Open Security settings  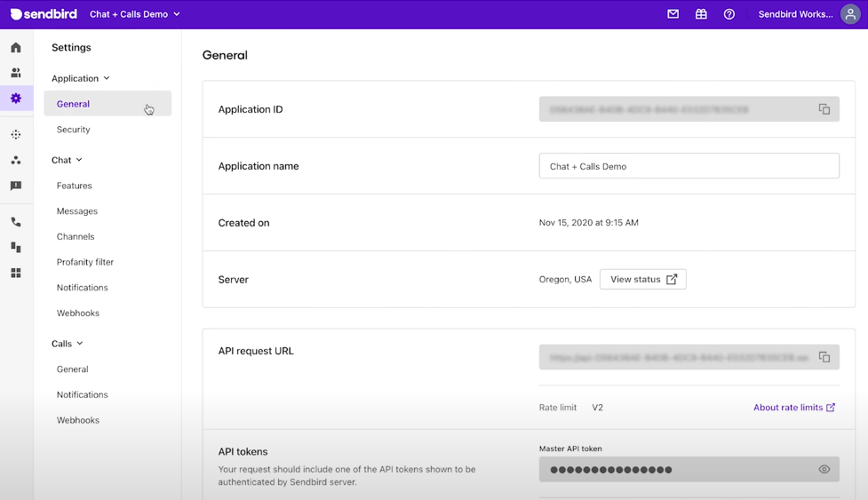click(x=73, y=129)
